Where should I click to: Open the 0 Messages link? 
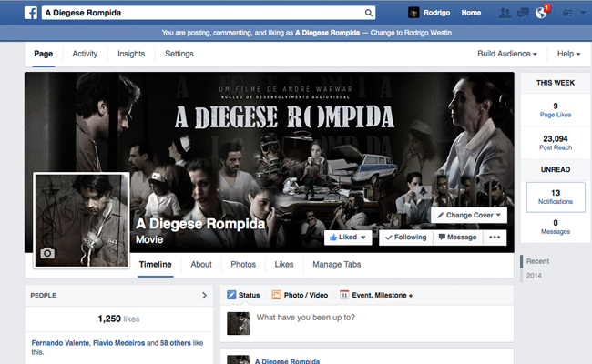pos(556,227)
